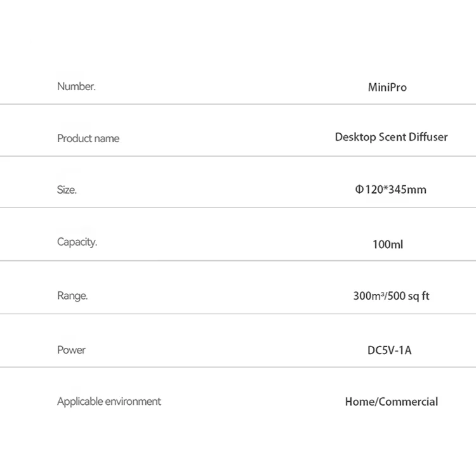
Task: Click the Φ diameter symbol
Action: [x=359, y=189]
